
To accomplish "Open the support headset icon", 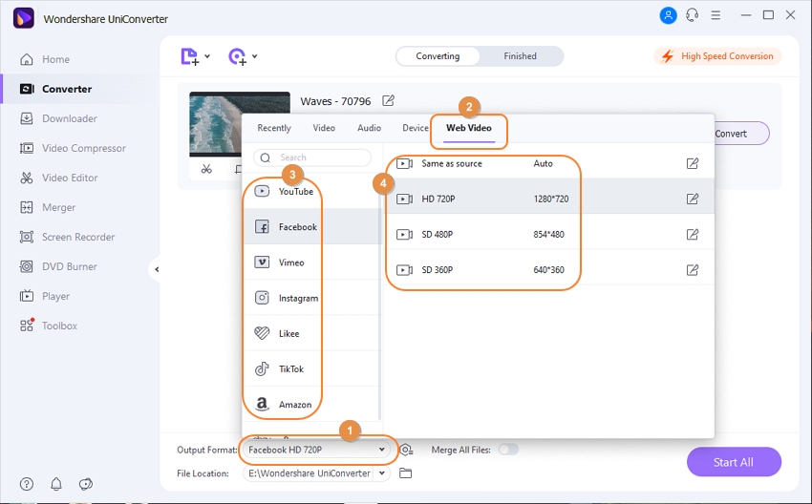I will (x=692, y=15).
